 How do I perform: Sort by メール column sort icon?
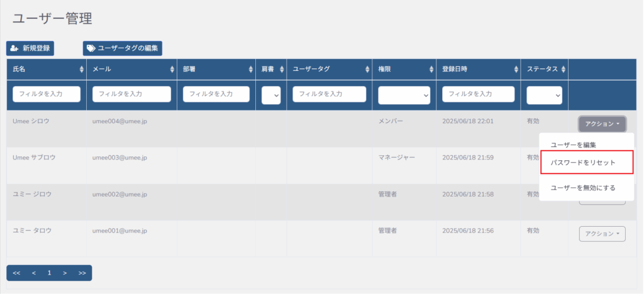(x=172, y=69)
